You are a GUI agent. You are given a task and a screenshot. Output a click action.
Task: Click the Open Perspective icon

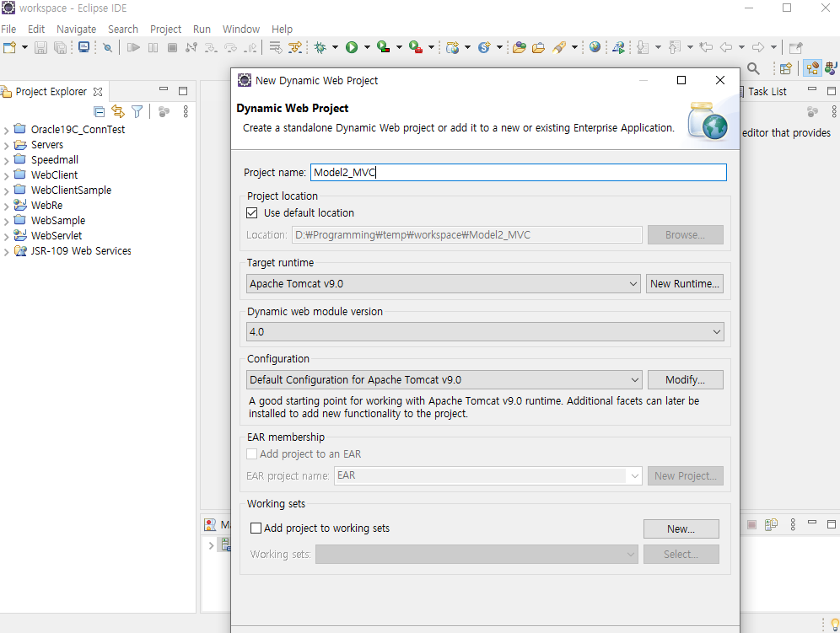[786, 68]
